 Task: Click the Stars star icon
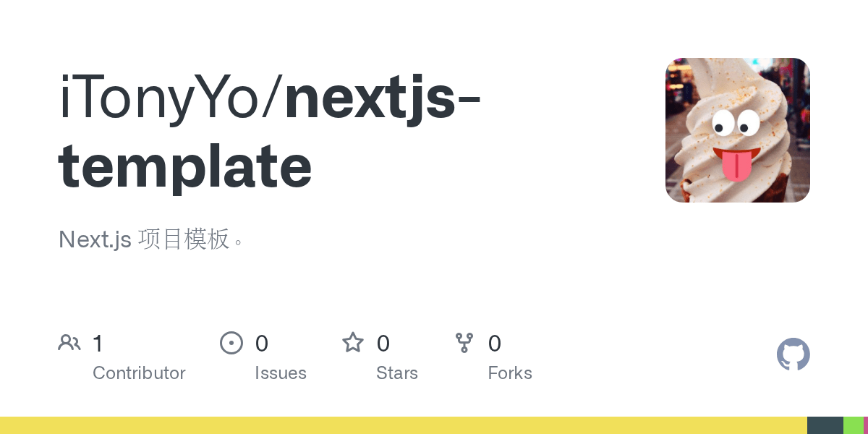tap(353, 342)
